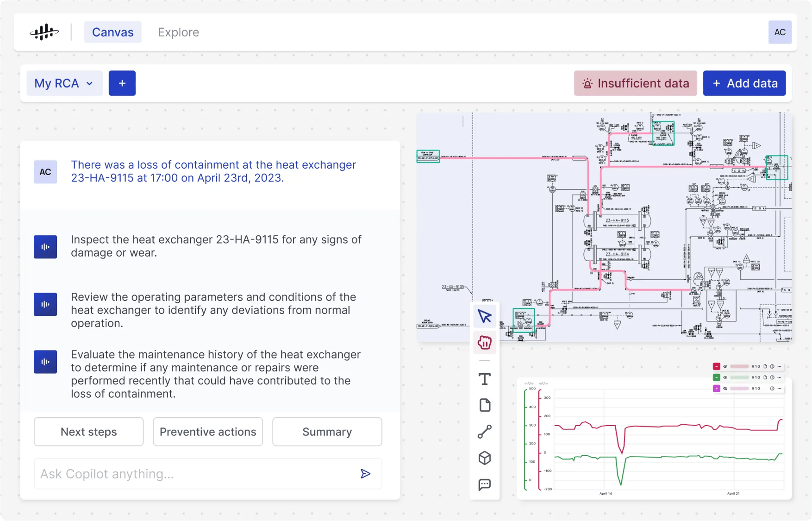Select the hand pan tool
The height and width of the screenshot is (521, 812).
click(x=485, y=343)
